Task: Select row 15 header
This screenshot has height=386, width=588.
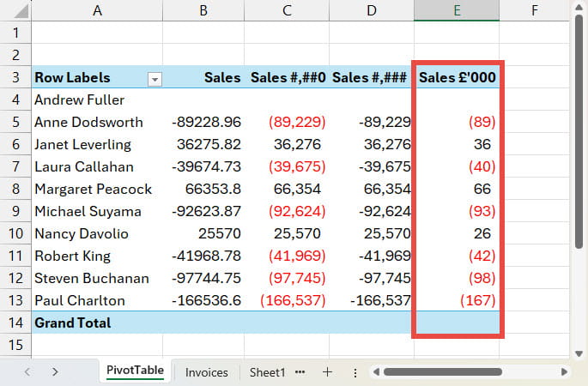Action: point(15,345)
